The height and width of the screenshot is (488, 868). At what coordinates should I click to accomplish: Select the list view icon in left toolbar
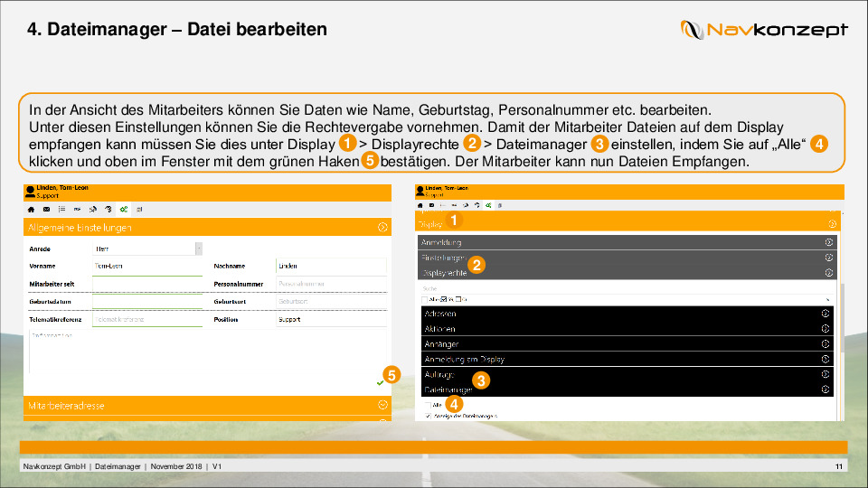61,208
